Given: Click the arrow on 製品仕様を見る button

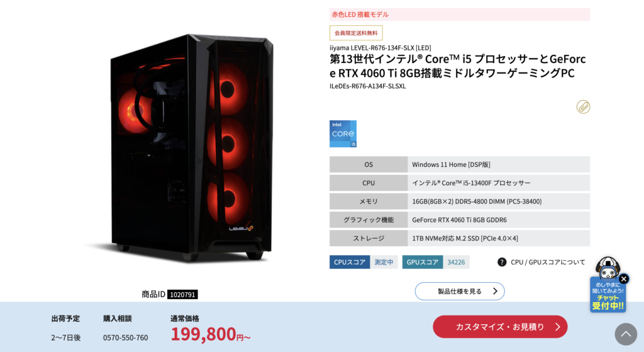Looking at the screenshot, I should (495, 291).
